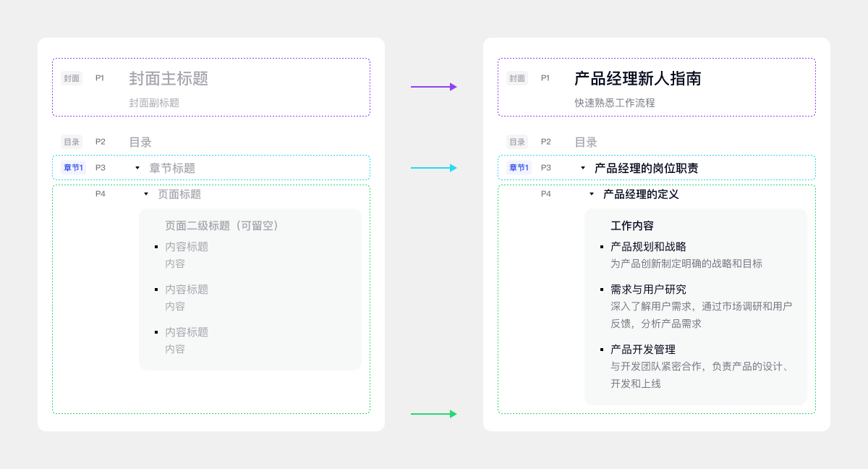
Task: Click the 快速熟悉工作流程 subtitle
Action: [614, 103]
